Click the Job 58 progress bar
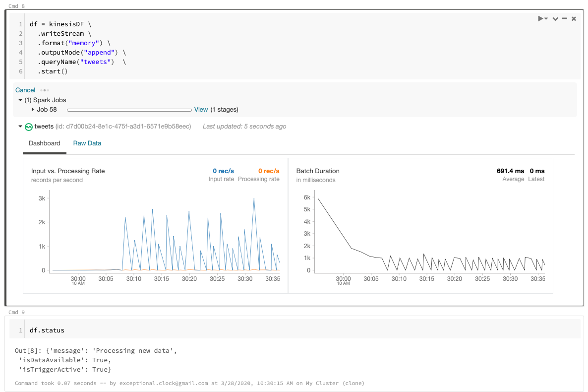Image resolution: width=588 pixels, height=392 pixels. (129, 110)
